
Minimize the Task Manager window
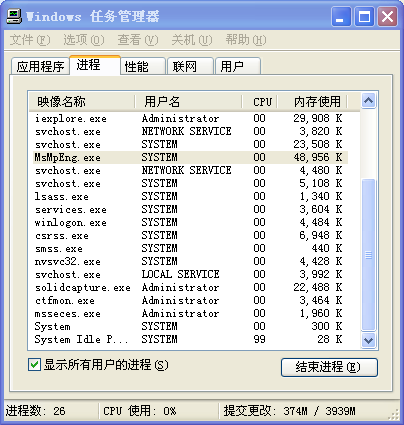point(341,16)
